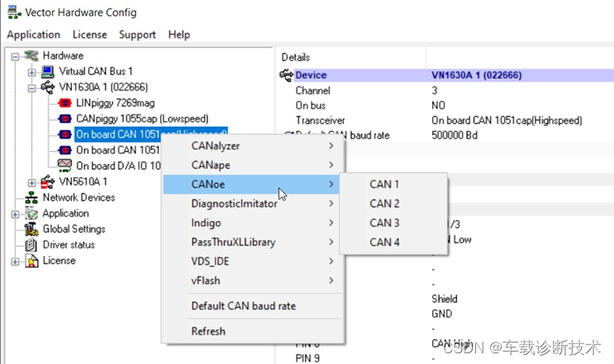Click the Channel row label
This screenshot has width=614, height=364.
coord(312,91)
